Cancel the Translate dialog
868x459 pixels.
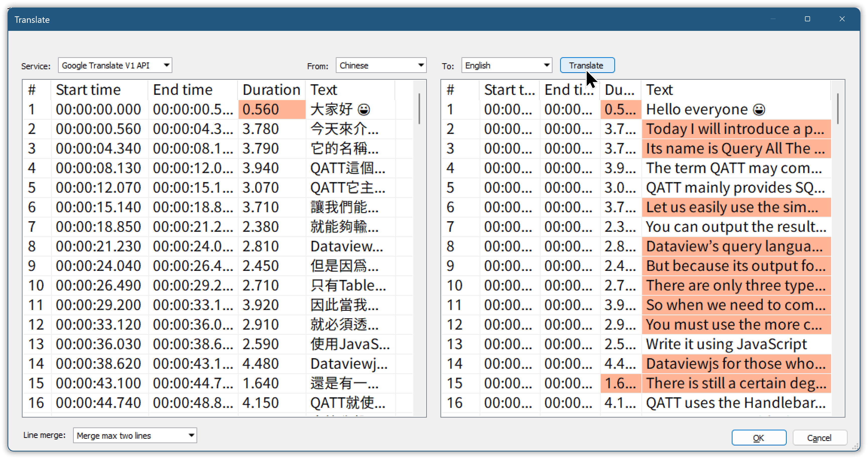pyautogui.click(x=819, y=437)
